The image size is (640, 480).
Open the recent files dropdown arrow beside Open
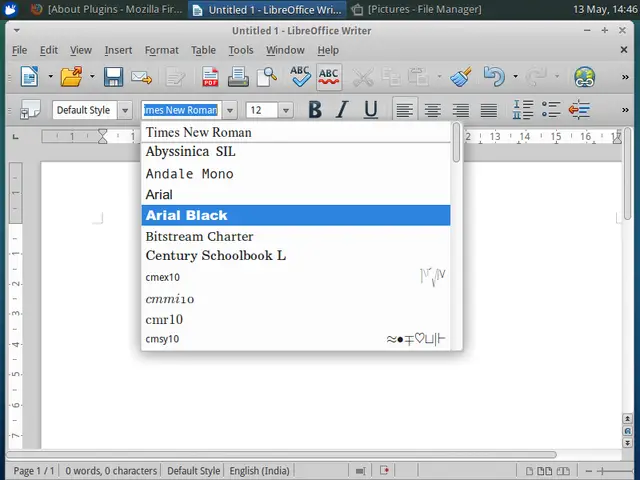click(92, 76)
